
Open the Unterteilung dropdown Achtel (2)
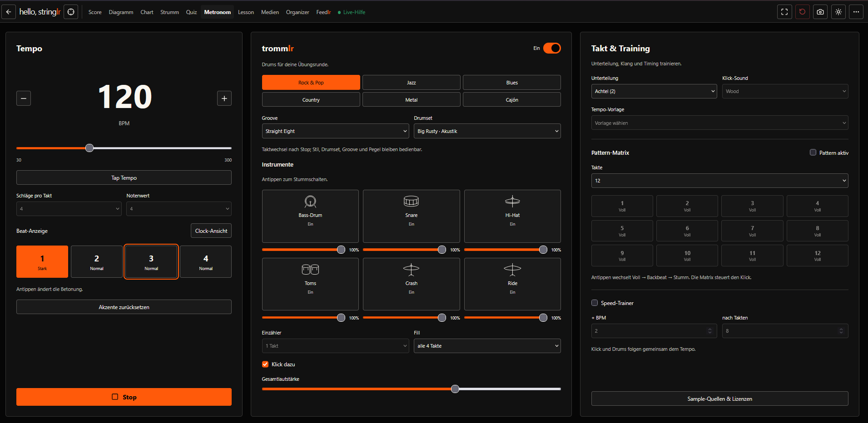[654, 91]
